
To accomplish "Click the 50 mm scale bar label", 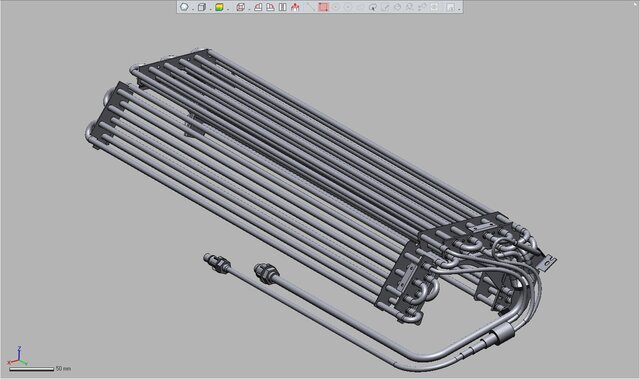I will pos(63,368).
